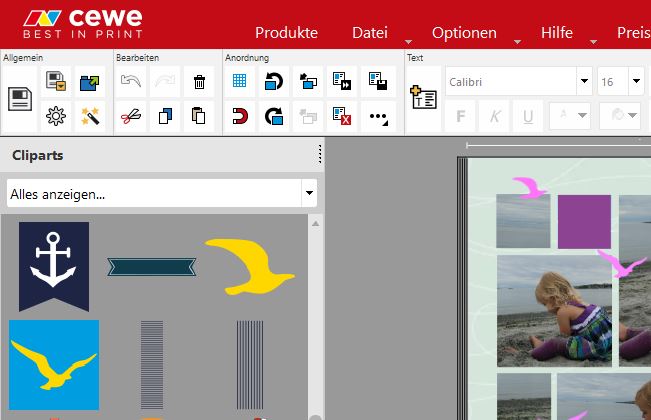This screenshot has height=420, width=651.
Task: Click the Optionen menu dropdown arrow
Action: click(517, 42)
